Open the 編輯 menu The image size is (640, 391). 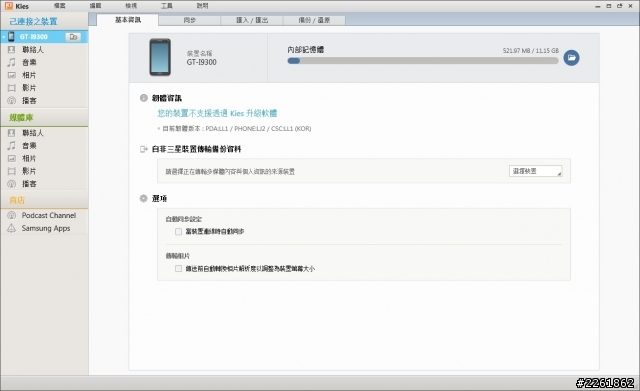[96, 6]
